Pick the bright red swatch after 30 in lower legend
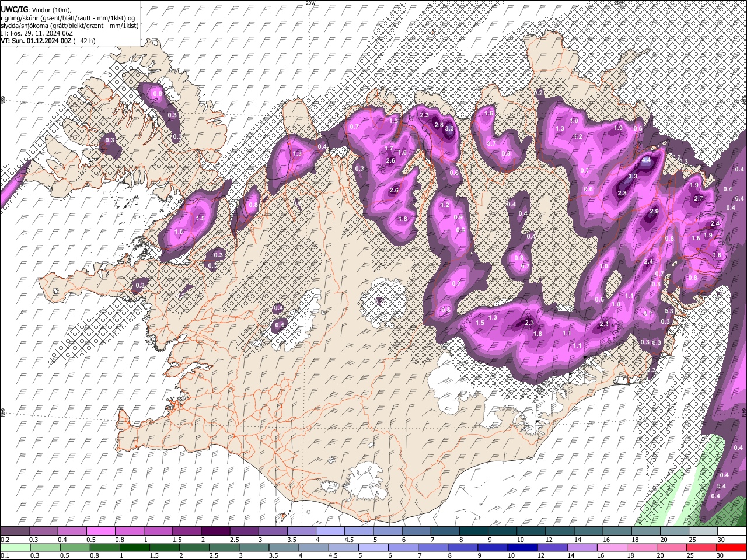Image resolution: width=747 pixels, height=560 pixels. click(x=732, y=547)
